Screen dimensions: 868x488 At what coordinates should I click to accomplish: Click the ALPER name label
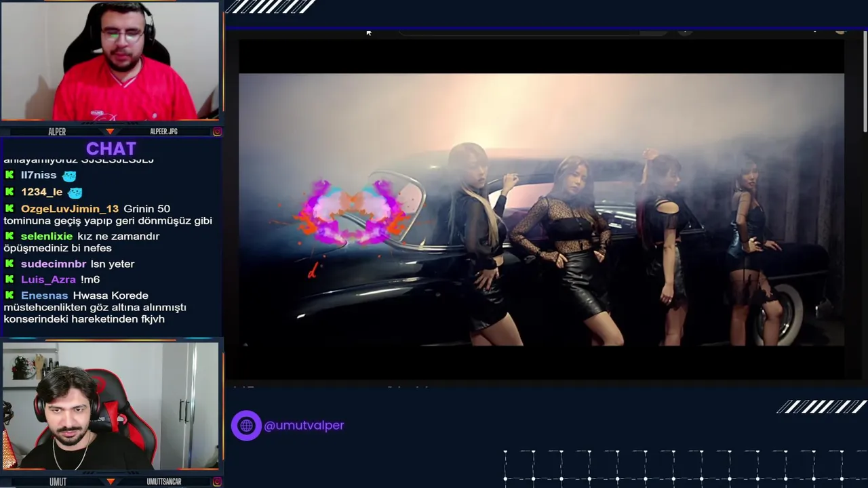coord(57,131)
